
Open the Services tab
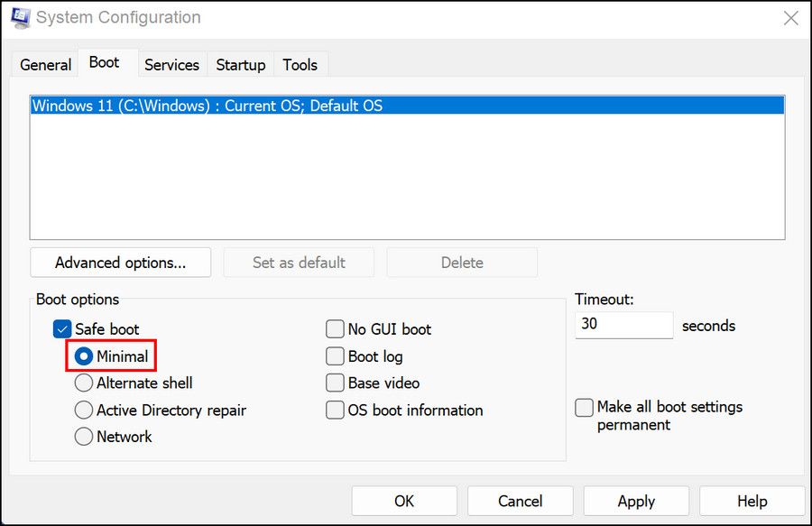[171, 65]
